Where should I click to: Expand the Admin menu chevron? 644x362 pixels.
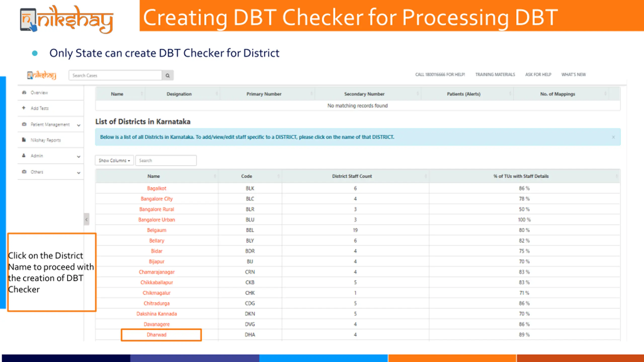click(x=79, y=156)
